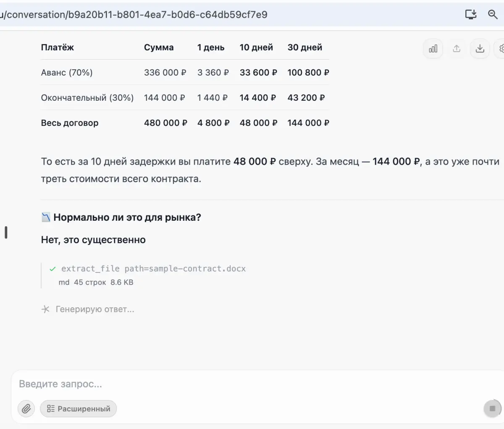Click the browser zoom magnifier icon
Screen dimensions: 504x429
493,14
